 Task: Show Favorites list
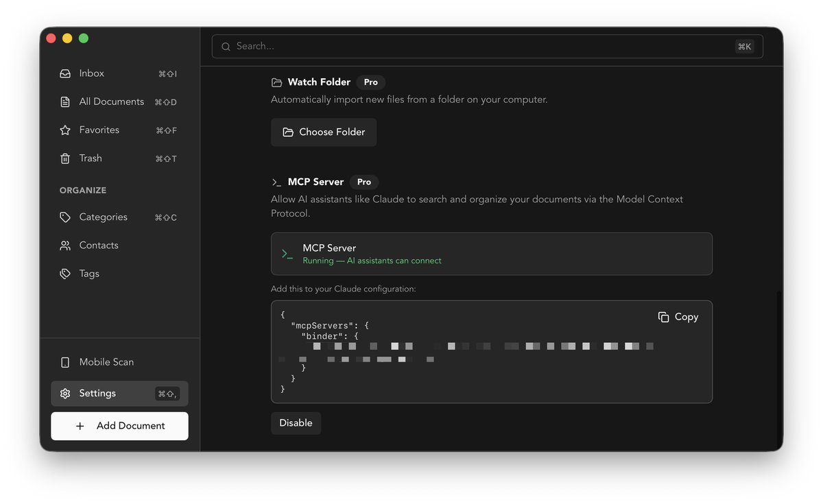(x=119, y=130)
